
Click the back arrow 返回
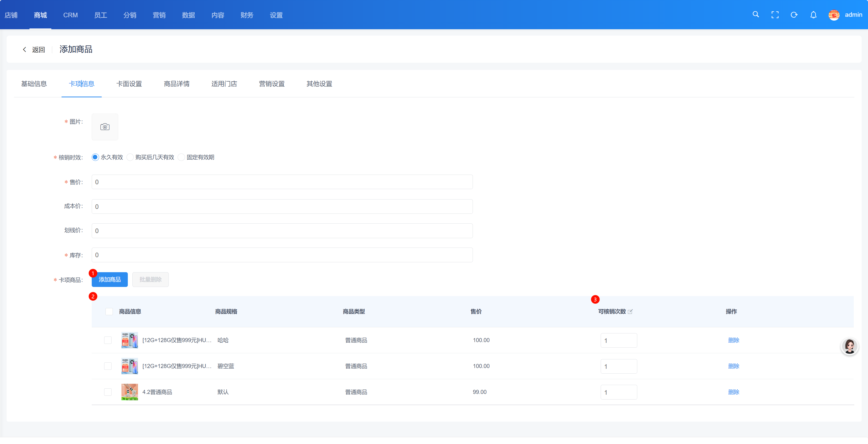pos(34,50)
